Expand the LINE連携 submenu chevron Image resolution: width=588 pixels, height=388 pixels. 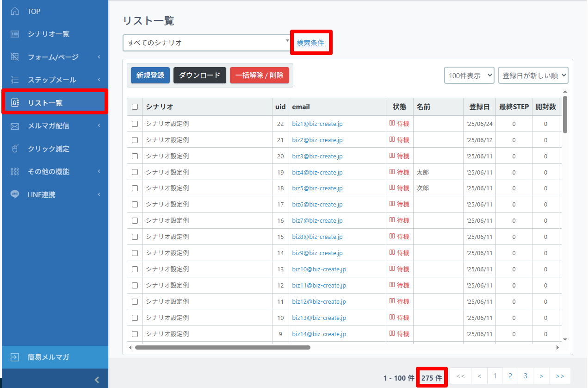[x=99, y=194]
